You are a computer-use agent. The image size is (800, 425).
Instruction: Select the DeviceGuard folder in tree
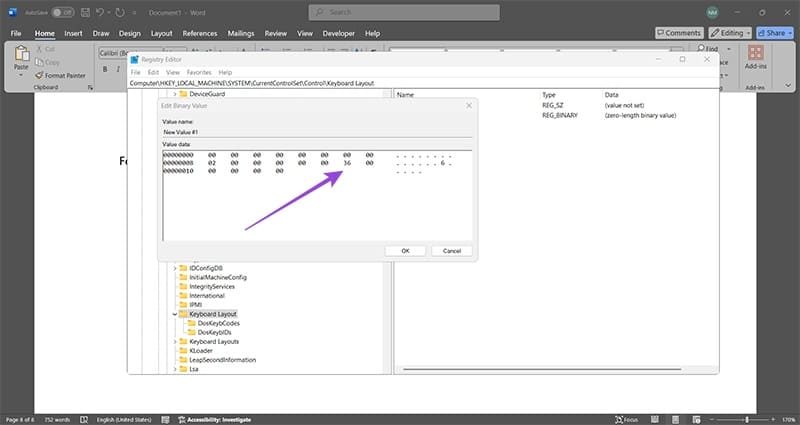click(207, 94)
